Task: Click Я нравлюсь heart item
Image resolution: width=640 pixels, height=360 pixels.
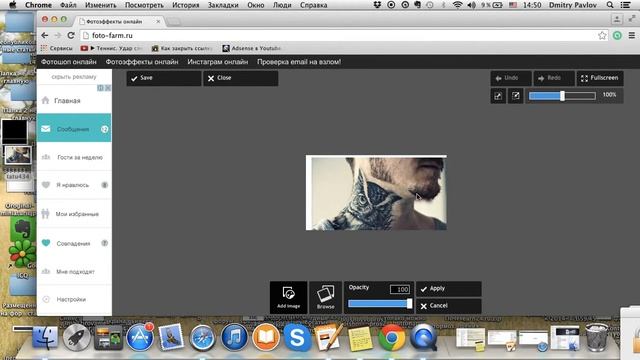Action: coord(74,185)
